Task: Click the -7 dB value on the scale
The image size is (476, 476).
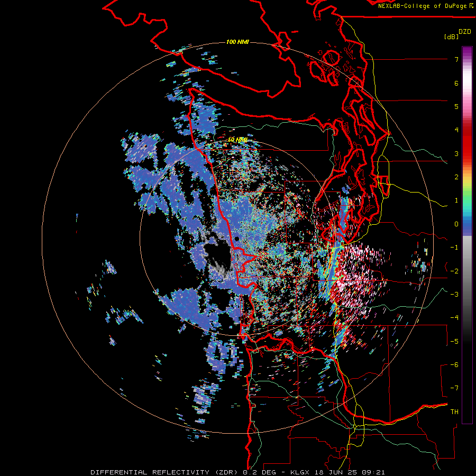Action: coord(454,388)
